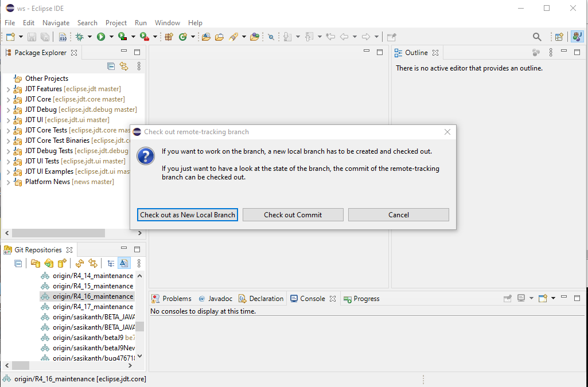Close the Git Repositories view tab

pyautogui.click(x=69, y=250)
